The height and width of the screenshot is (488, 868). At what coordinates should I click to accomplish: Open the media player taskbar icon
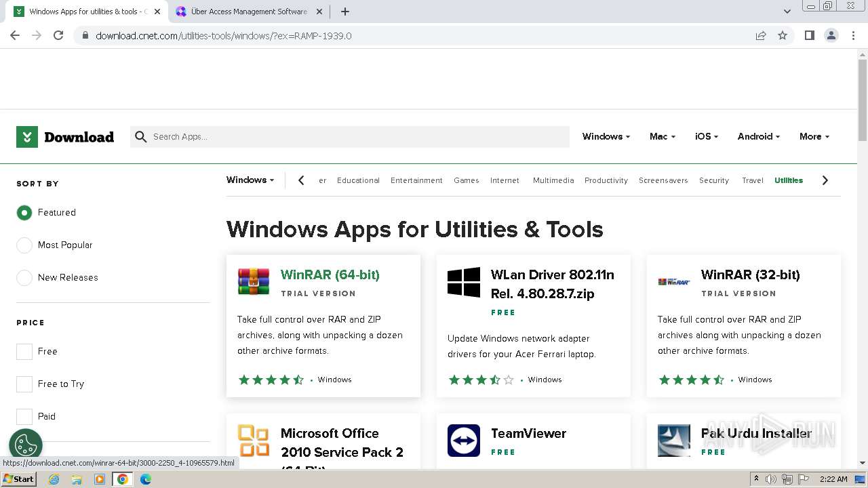pos(100,479)
